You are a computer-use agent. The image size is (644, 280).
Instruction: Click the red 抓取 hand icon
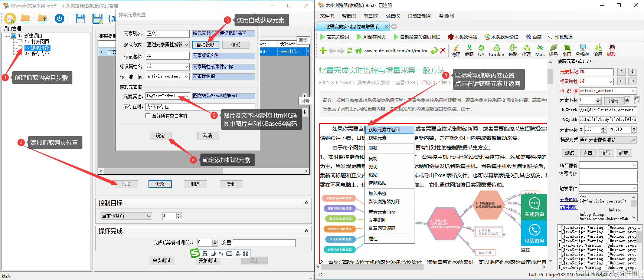coord(611,50)
